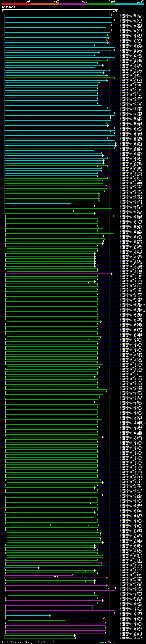146x644 pixels.
Task: Click the label UniRef100_C0PHA7
Action: click(131, 95)
